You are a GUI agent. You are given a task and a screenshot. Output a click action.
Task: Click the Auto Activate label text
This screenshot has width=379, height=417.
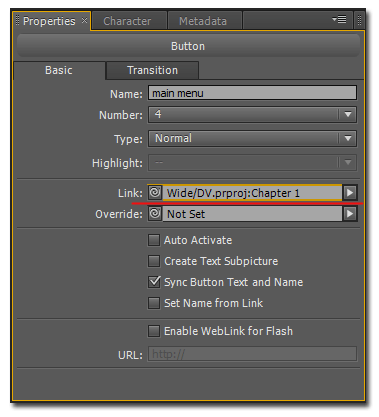198,240
